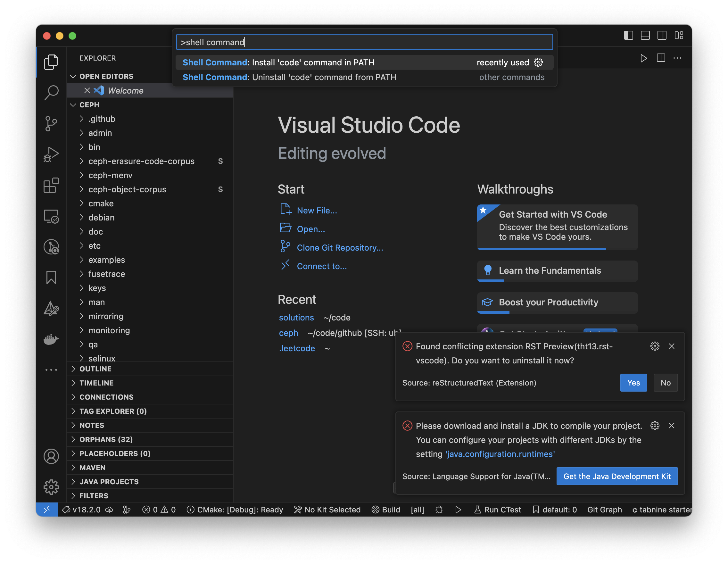
Task: Click the Run play icon in editor toolbar
Action: 644,58
